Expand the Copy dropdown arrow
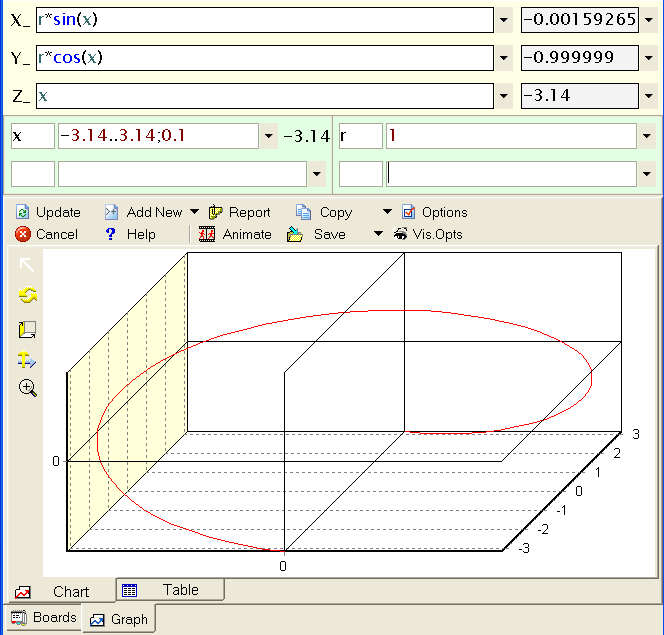This screenshot has width=664, height=635. tap(387, 212)
